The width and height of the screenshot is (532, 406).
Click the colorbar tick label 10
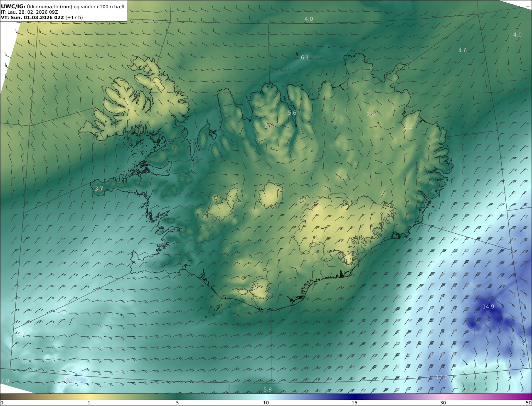[x=266, y=403]
